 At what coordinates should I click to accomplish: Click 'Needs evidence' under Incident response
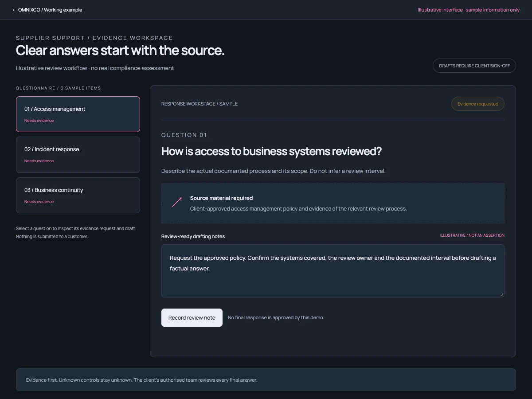(39, 161)
